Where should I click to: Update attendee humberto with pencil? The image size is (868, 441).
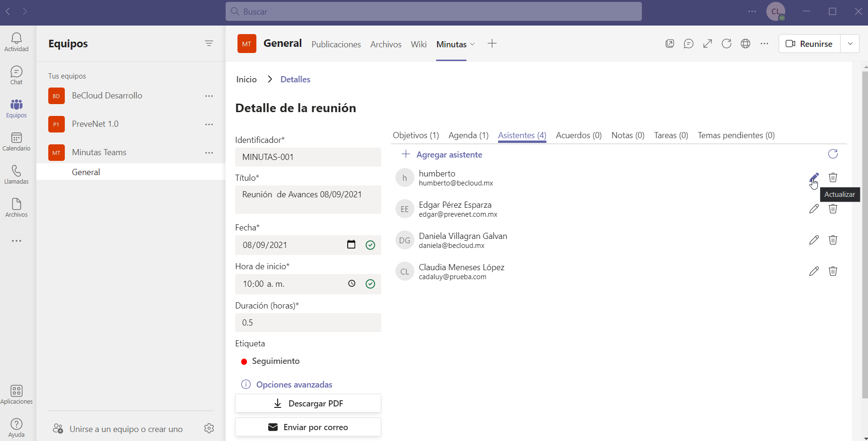(814, 177)
